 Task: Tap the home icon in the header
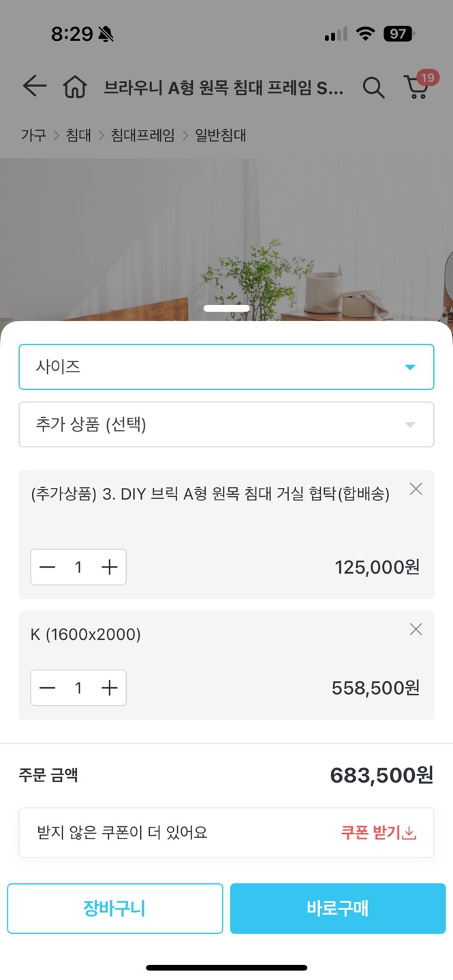76,86
